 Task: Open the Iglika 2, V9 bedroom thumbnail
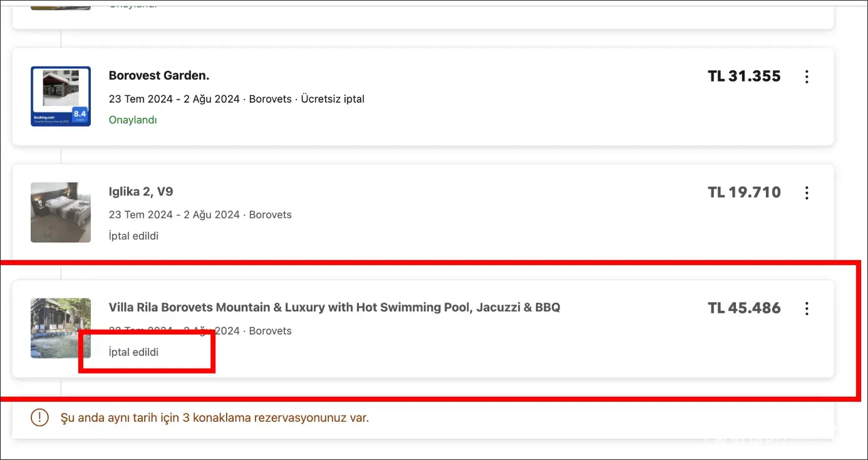pos(61,212)
